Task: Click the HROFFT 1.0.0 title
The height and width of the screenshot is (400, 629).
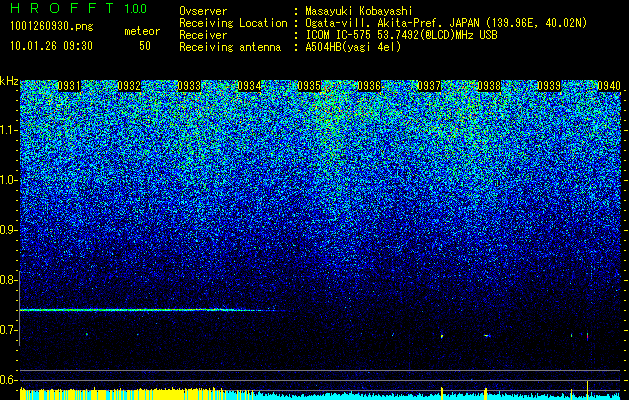Action: [79, 8]
